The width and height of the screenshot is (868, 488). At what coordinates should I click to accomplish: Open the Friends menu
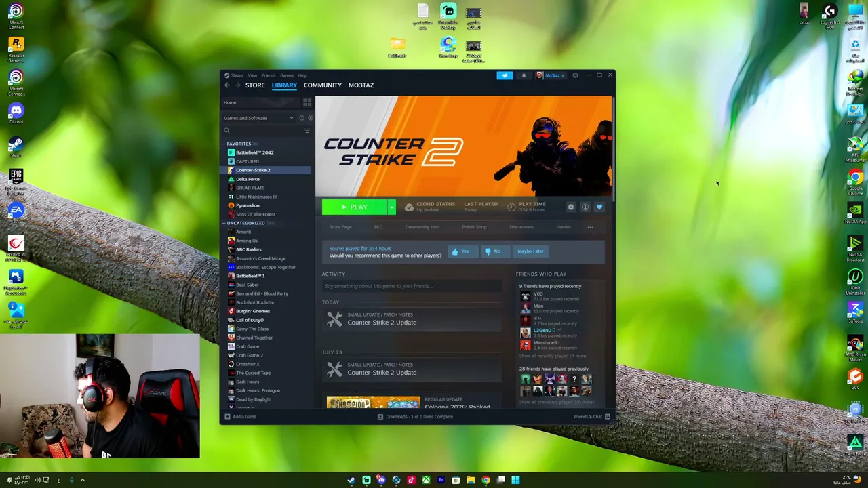269,75
